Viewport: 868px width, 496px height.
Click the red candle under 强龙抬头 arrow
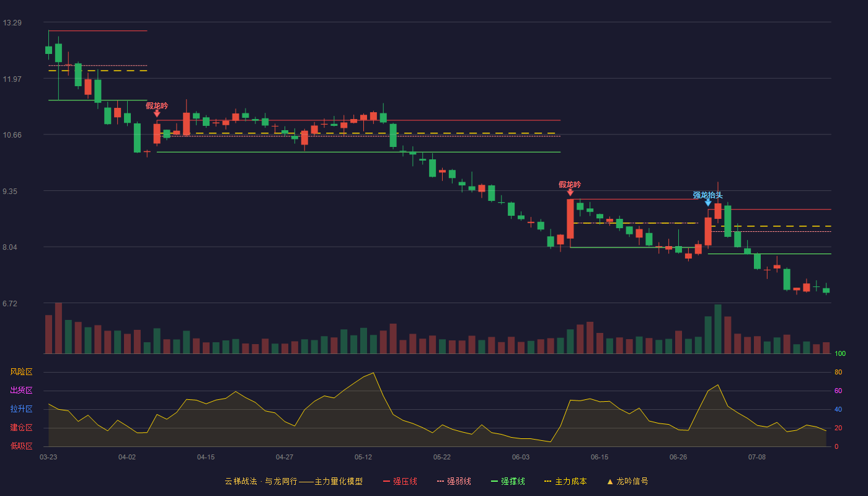click(708, 231)
